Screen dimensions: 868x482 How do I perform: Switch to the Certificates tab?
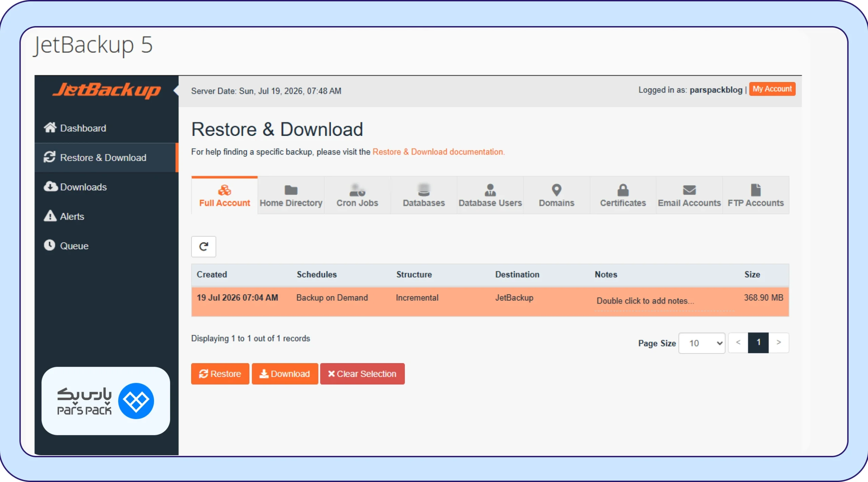623,195
